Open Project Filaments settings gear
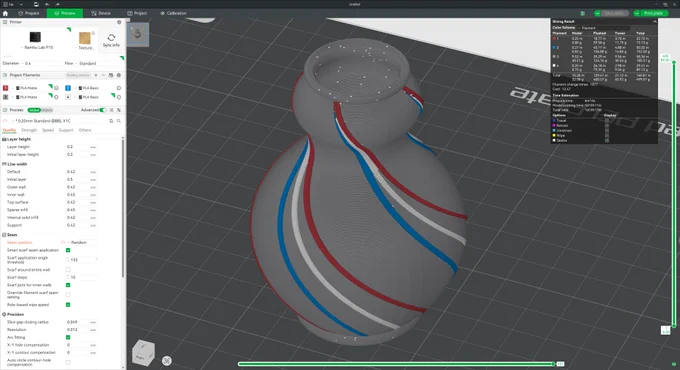 click(x=119, y=75)
